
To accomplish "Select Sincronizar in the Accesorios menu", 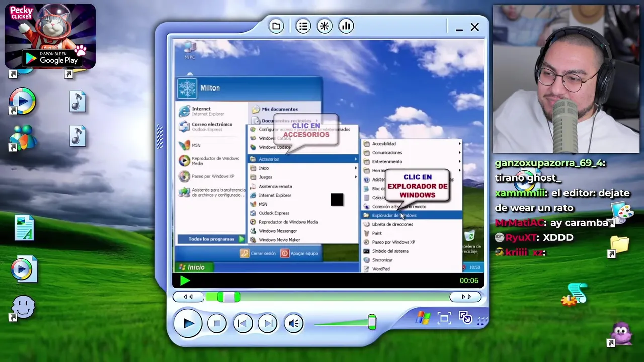I will [x=412, y=260].
